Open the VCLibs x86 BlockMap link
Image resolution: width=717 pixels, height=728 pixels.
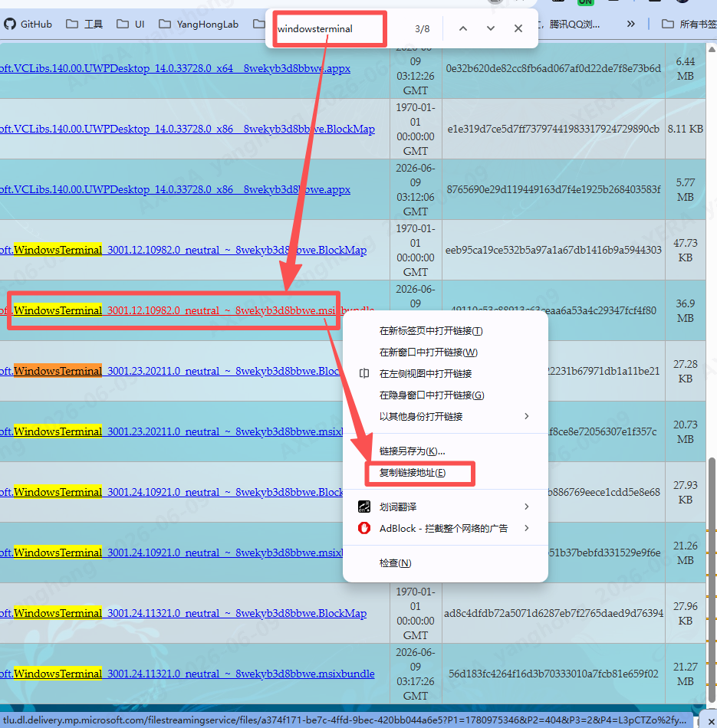(x=187, y=129)
